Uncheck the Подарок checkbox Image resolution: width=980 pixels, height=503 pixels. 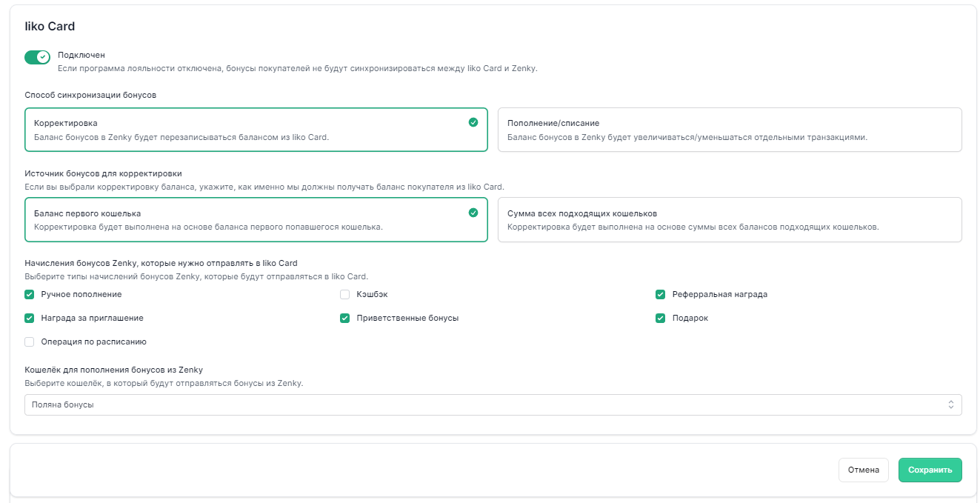660,318
